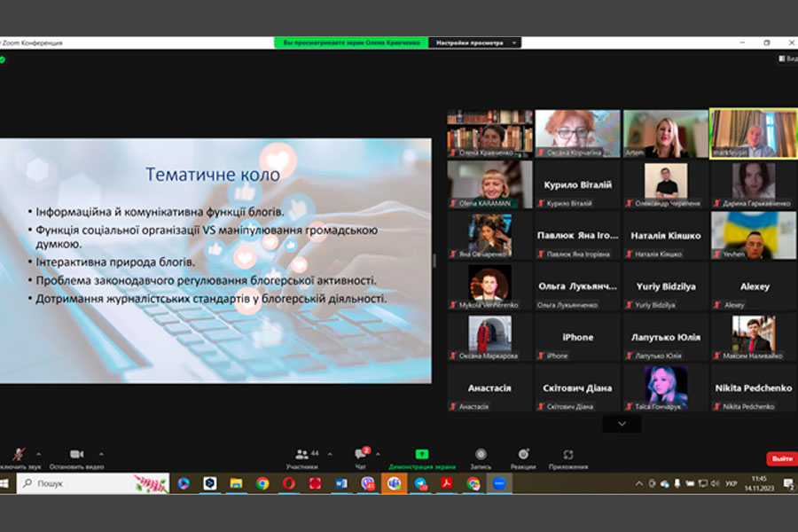Expand audio options arrow beside microphone
Image resolution: width=798 pixels, height=532 pixels.
[38, 453]
